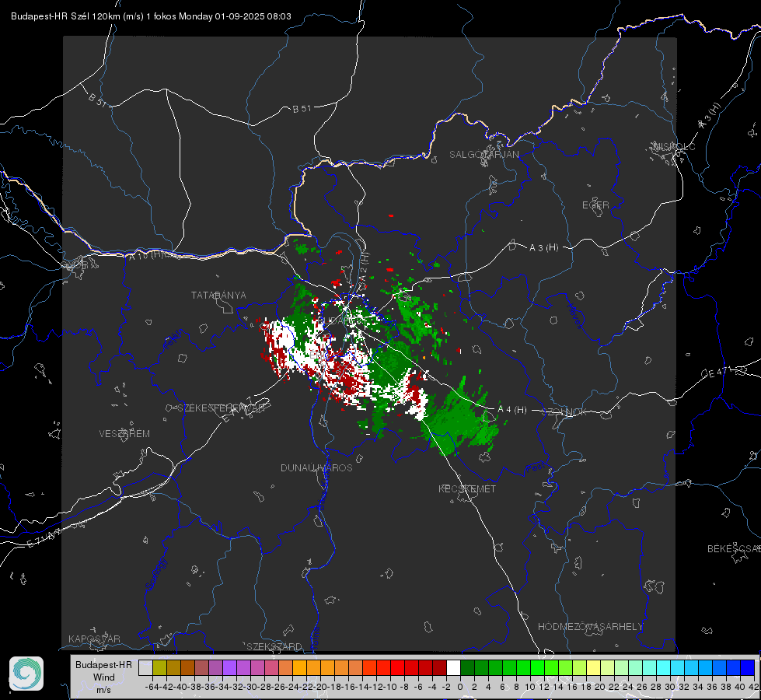Click the DUNAÚJVÁROS city label
Viewport: 761px width, 700px height.
tap(316, 467)
